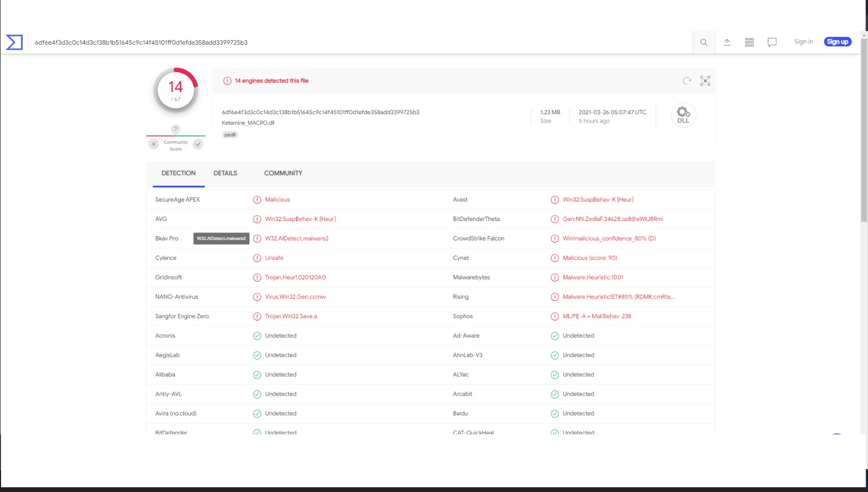Click the Bkav Pro warning icon
This screenshot has width=868, height=492.
point(257,238)
